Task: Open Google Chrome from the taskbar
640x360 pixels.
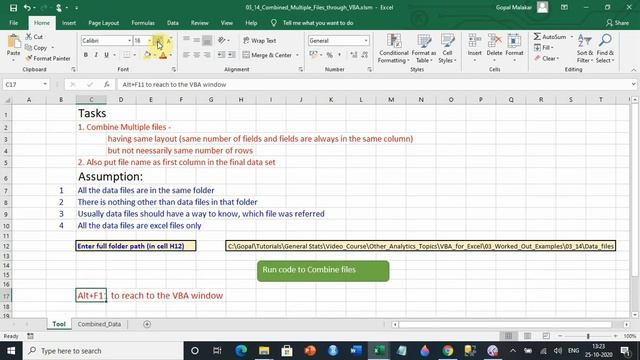Action: pos(447,351)
